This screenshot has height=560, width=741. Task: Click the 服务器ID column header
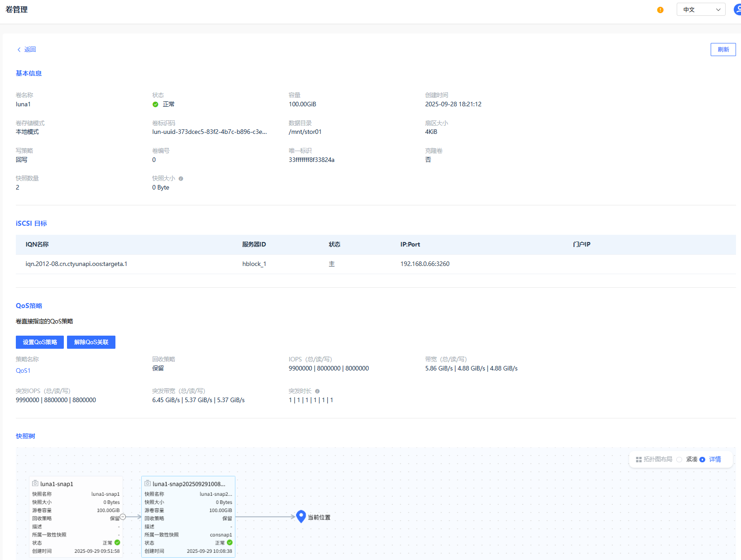254,244
